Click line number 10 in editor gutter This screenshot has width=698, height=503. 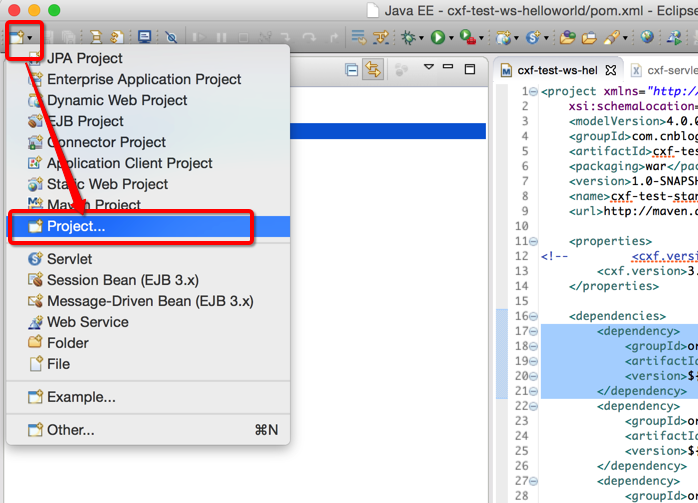(x=521, y=226)
